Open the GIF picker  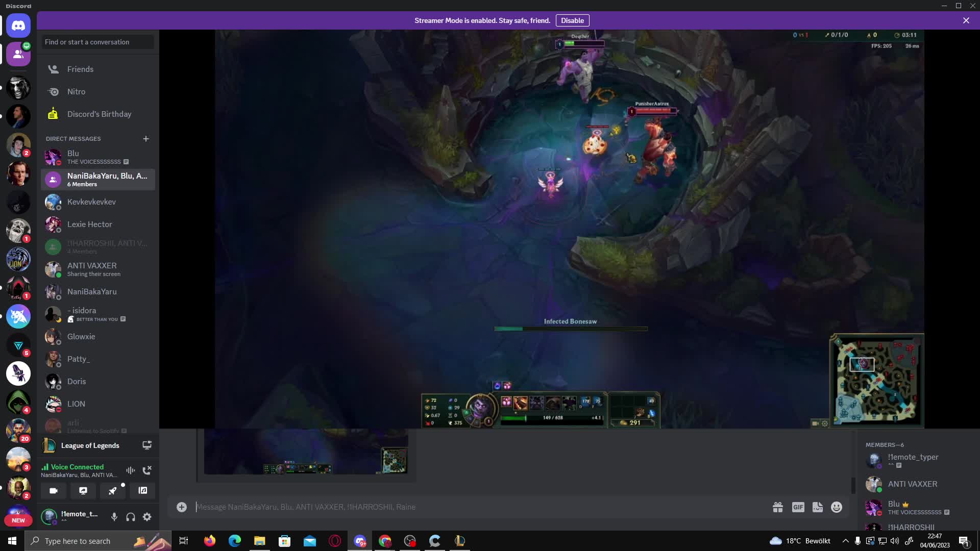point(798,507)
